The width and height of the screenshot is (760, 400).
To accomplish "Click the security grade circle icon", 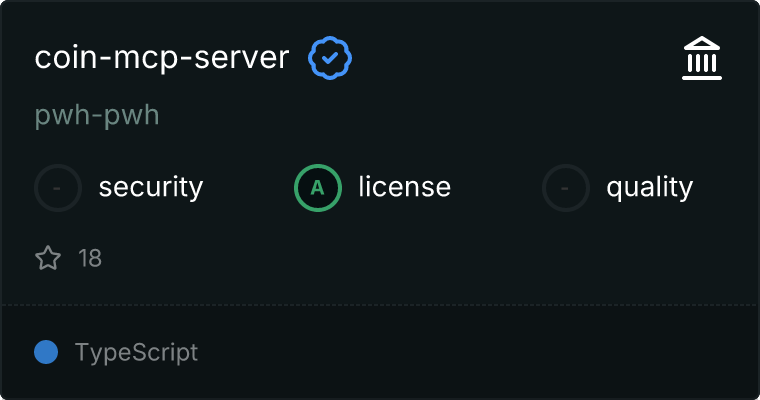I will 59,187.
